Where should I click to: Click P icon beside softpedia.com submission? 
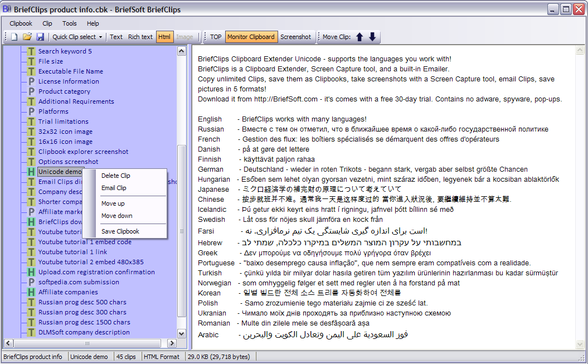[32, 282]
